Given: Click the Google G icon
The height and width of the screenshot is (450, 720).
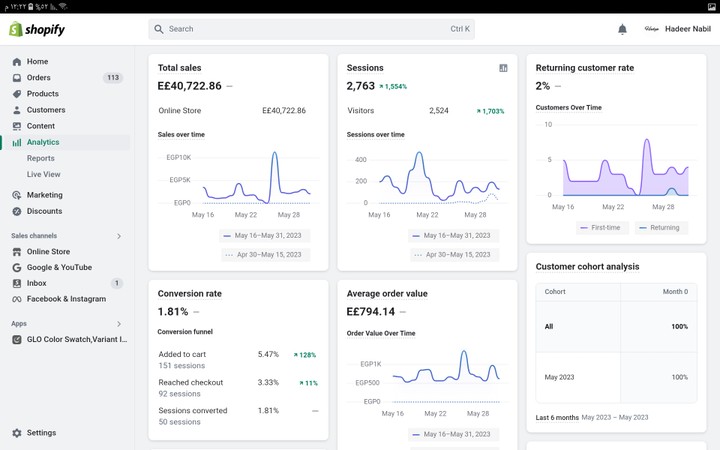Looking at the screenshot, I should (17, 267).
